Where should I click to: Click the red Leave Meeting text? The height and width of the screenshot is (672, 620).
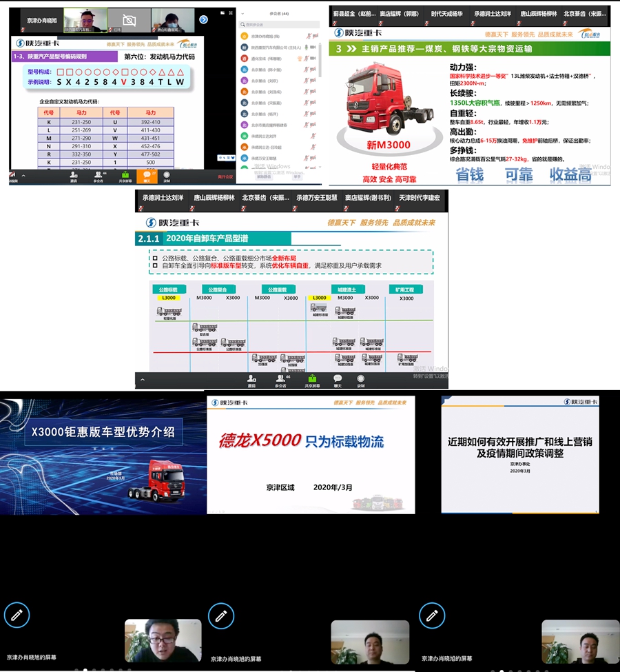[x=225, y=177]
